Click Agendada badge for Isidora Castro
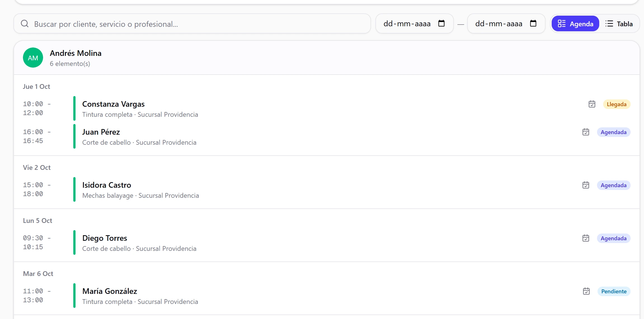 click(614, 185)
